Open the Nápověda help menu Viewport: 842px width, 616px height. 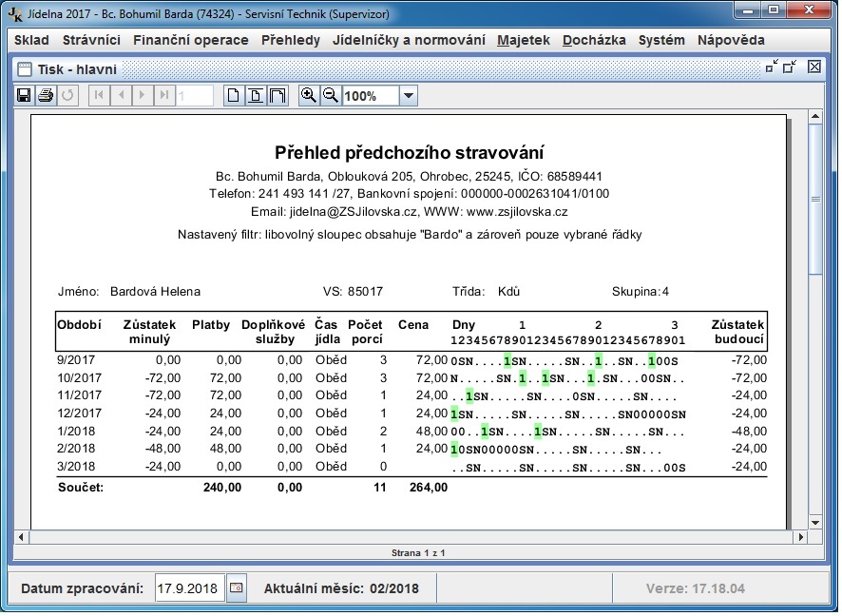coord(730,41)
